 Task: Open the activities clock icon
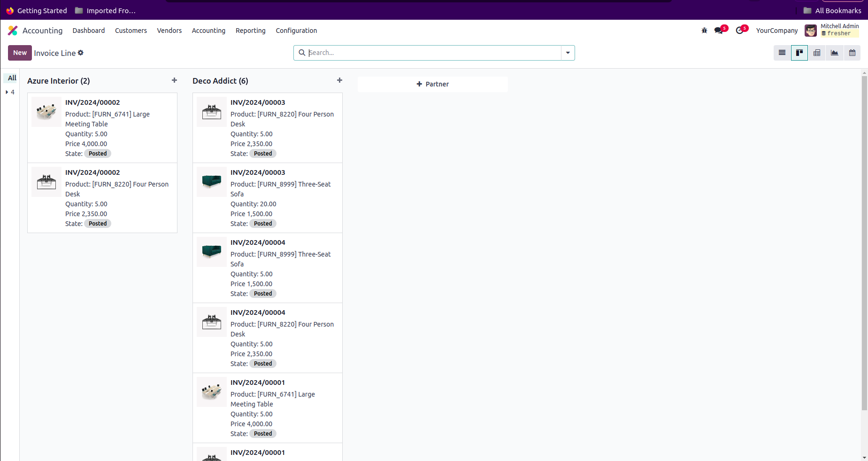(740, 31)
